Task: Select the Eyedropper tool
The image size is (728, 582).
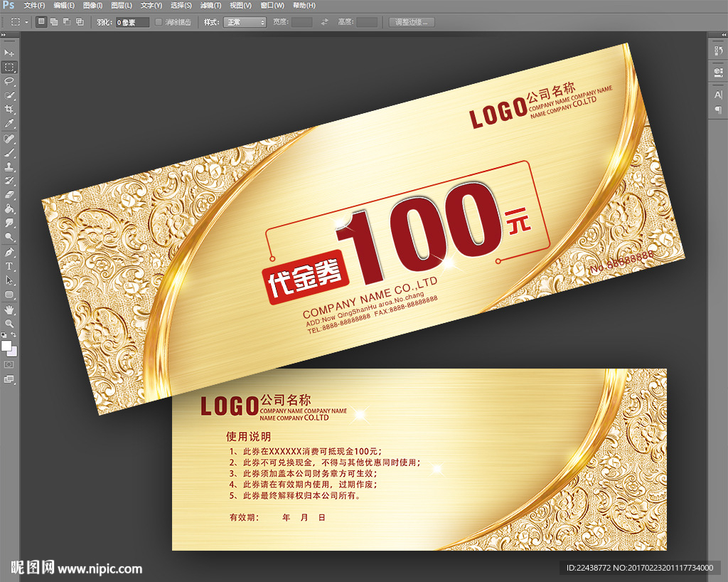Action: (9, 124)
